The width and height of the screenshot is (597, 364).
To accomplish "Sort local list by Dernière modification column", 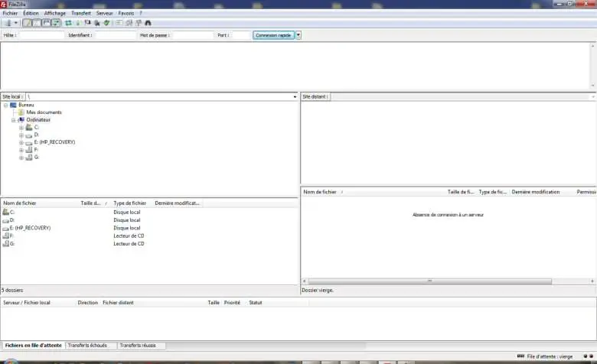I will [178, 203].
